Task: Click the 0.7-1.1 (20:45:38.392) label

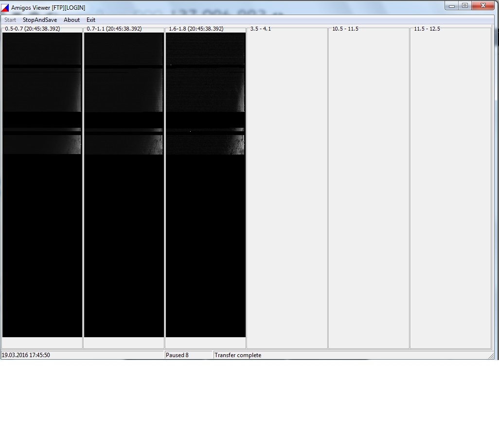Action: pos(114,29)
